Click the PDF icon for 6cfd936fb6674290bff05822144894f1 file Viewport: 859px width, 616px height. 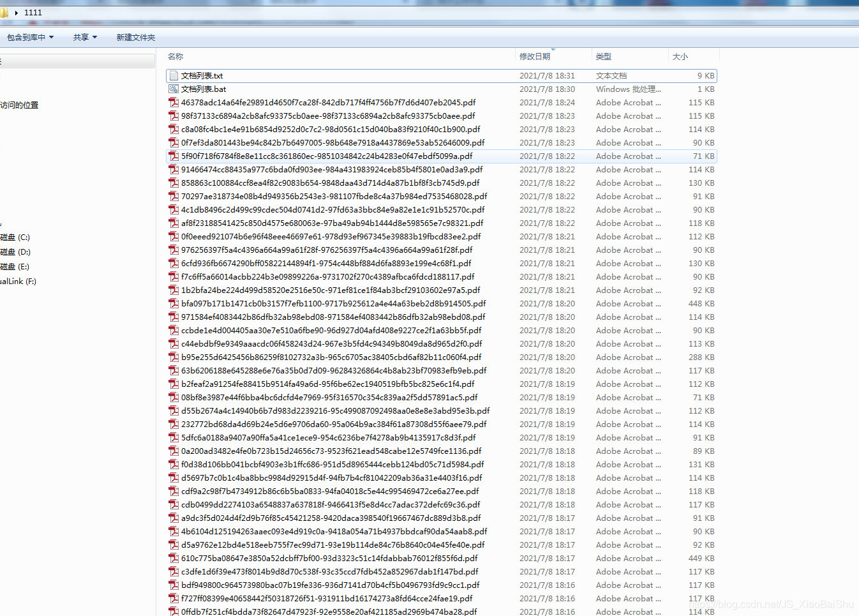tap(174, 263)
